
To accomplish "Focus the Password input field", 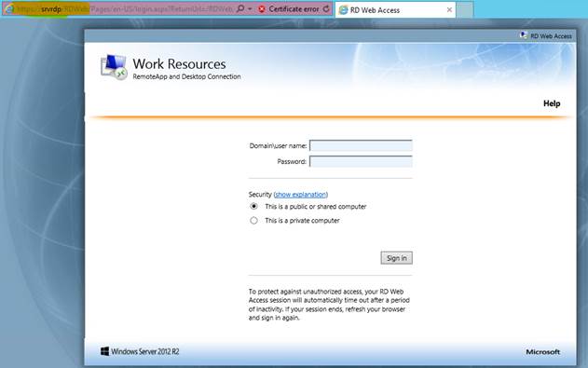I will tap(361, 161).
